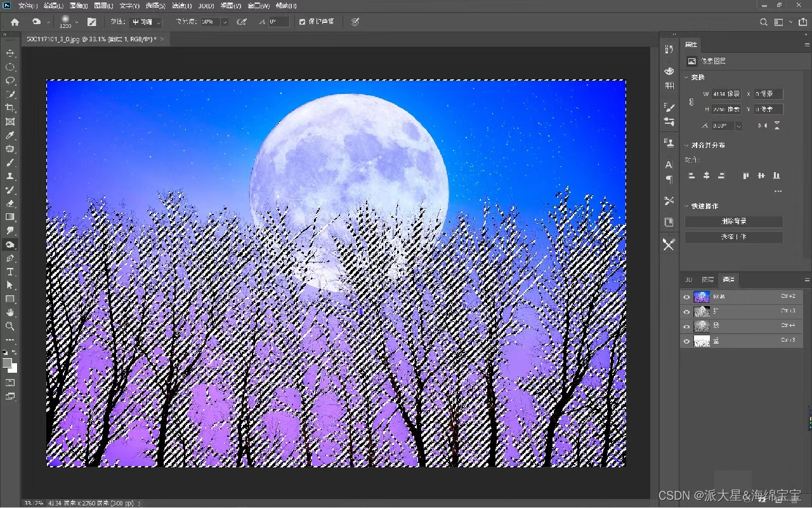
Task: Open the Color palette panel icon
Action: click(669, 70)
